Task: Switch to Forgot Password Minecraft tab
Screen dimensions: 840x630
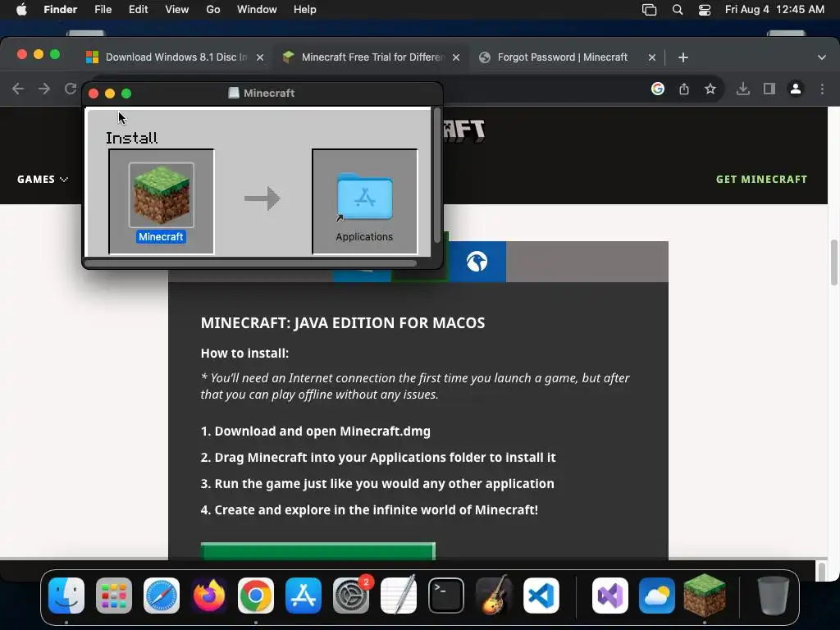Action: coord(567,57)
